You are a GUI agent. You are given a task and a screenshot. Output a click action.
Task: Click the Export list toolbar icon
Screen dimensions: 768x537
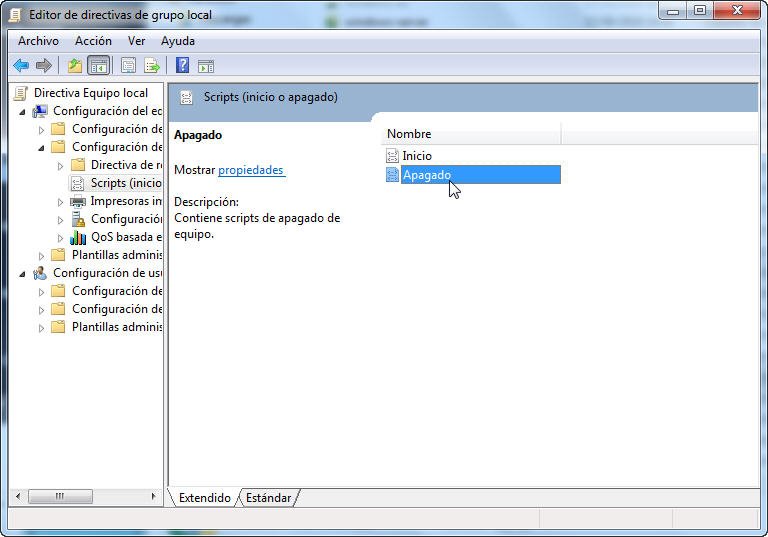pos(152,65)
